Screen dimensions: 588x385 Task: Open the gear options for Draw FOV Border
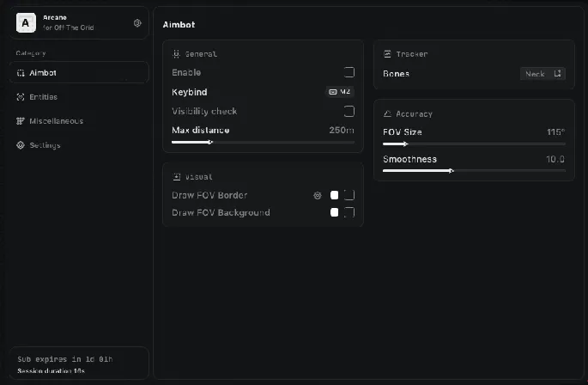pos(317,195)
